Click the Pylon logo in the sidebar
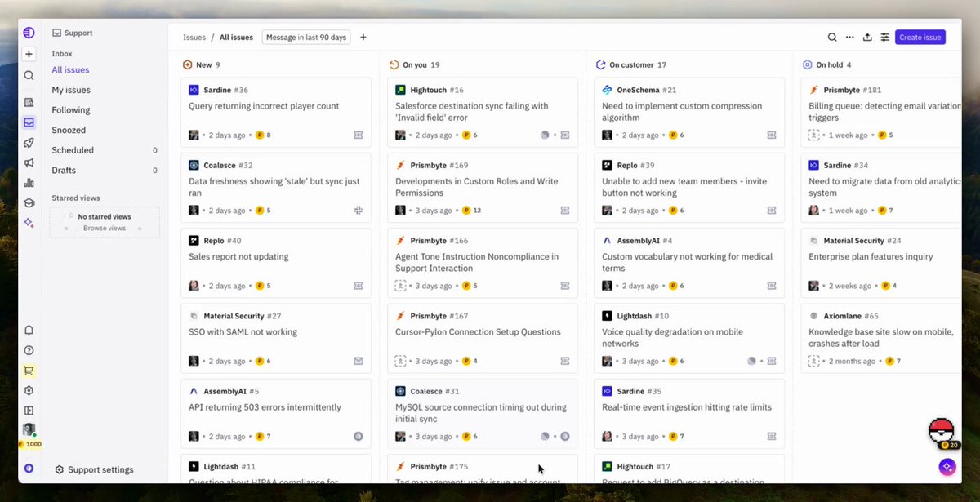 [x=29, y=33]
